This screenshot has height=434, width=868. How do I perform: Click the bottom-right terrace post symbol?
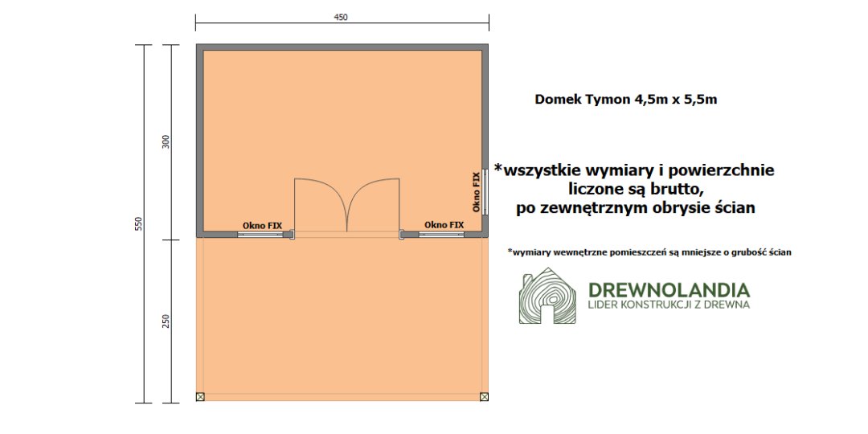pos(484,396)
